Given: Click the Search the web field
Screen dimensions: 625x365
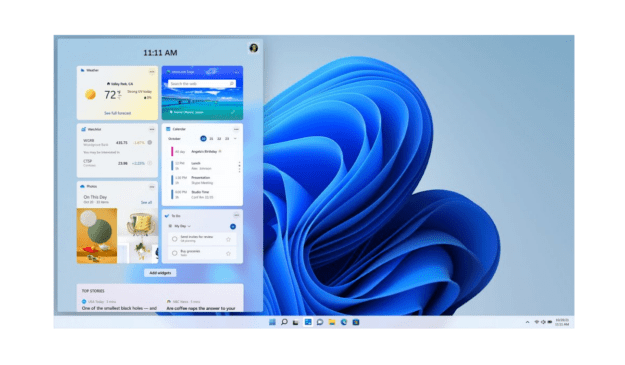Looking at the screenshot, I should click(x=202, y=84).
